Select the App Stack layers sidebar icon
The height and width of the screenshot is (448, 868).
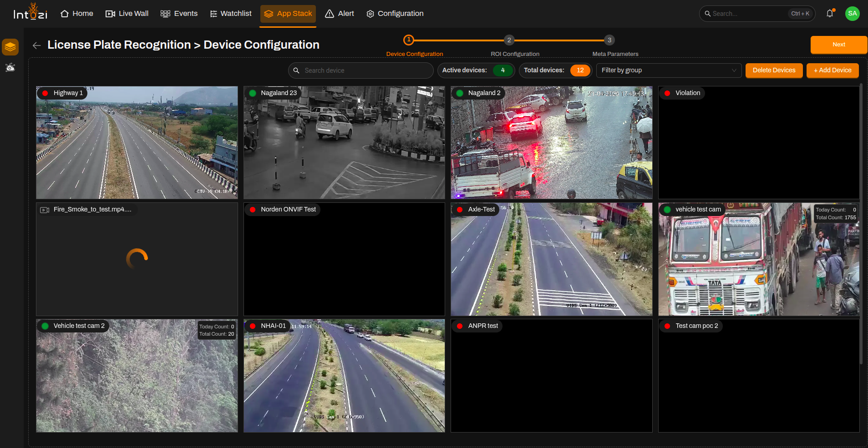[10, 47]
